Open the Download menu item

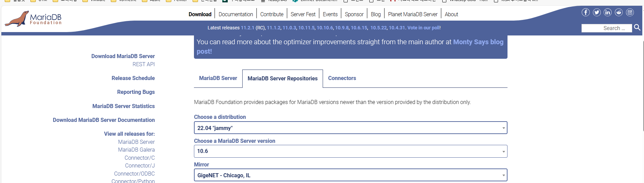[200, 14]
